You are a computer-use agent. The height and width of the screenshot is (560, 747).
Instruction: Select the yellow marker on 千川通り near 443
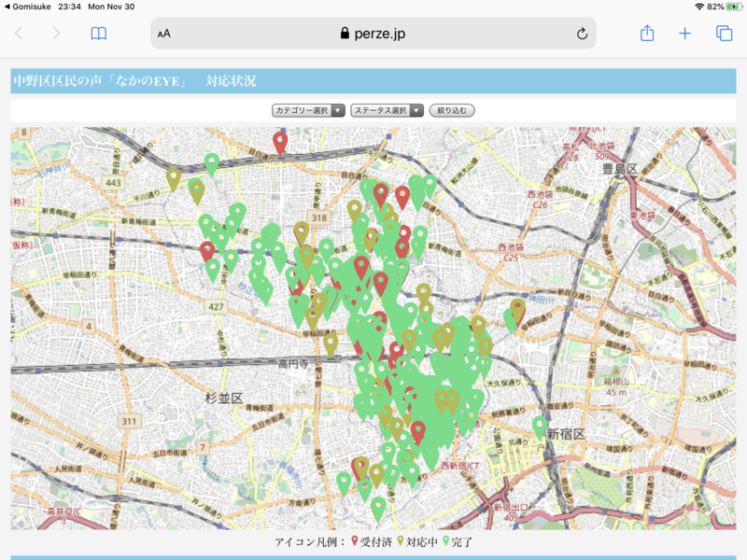point(174,177)
